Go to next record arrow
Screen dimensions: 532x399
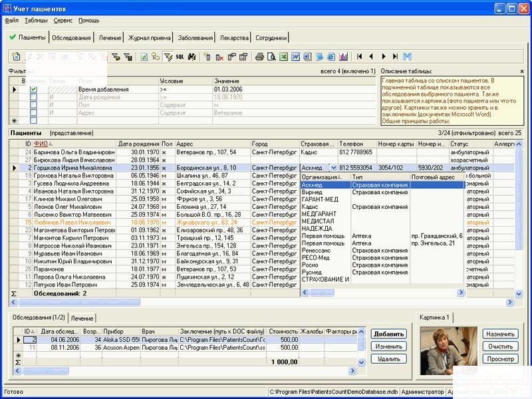[x=384, y=57]
